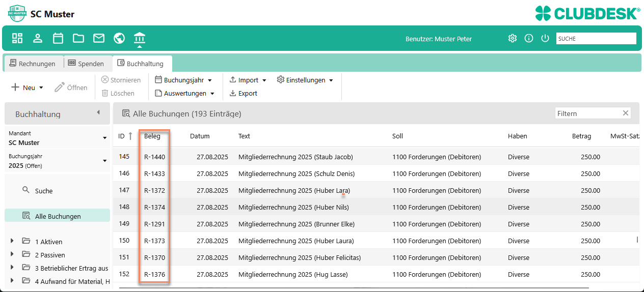Select booking row ID 150
This screenshot has height=292, width=644.
[376, 241]
